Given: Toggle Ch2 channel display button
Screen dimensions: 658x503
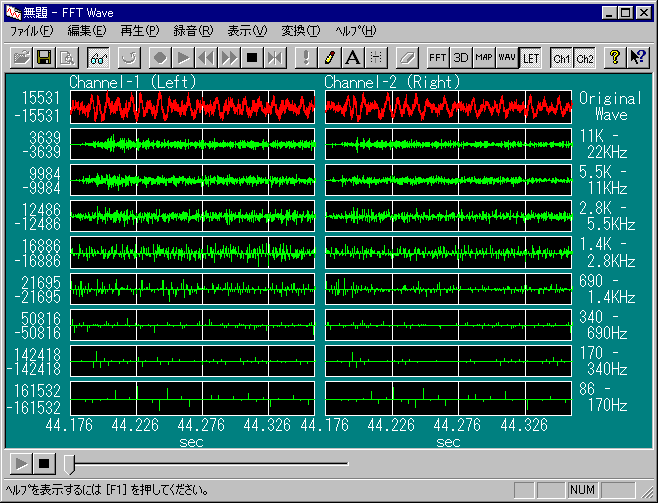Looking at the screenshot, I should click(585, 58).
